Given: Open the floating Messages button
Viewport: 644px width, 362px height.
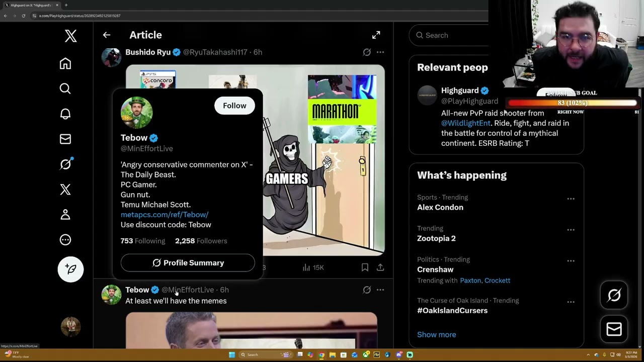Looking at the screenshot, I should pos(614,329).
